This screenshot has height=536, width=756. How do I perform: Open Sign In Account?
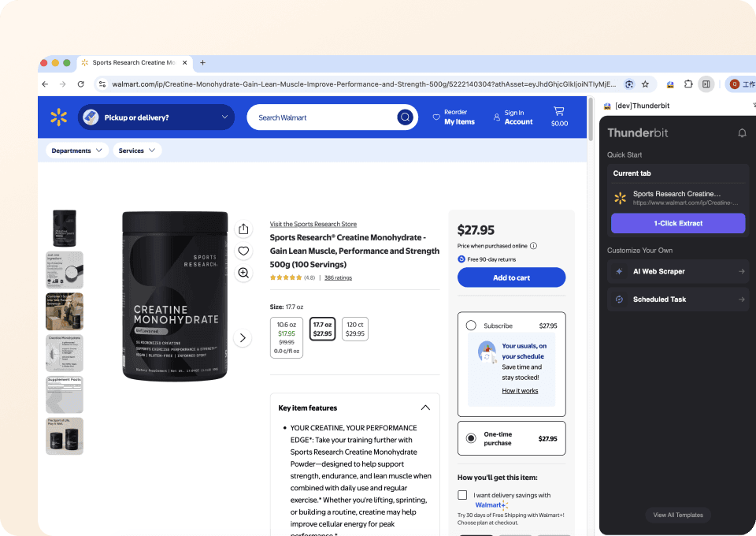click(x=513, y=117)
